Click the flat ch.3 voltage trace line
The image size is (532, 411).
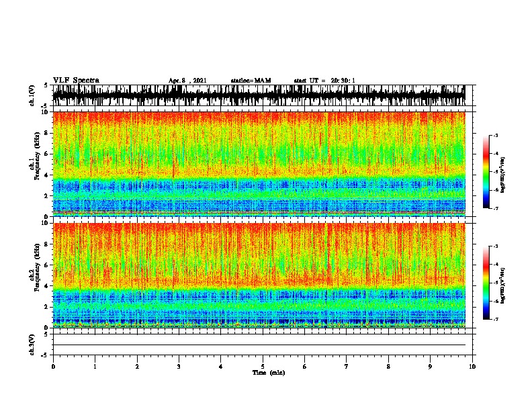click(259, 345)
